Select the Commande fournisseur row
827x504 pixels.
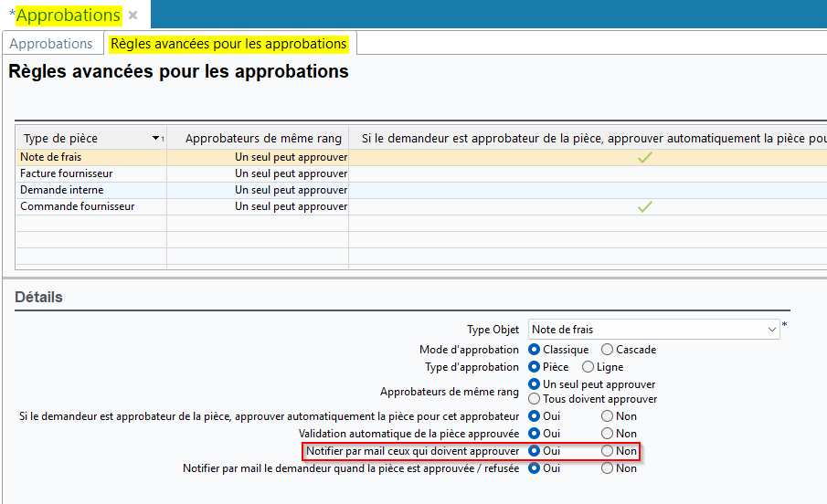78,206
